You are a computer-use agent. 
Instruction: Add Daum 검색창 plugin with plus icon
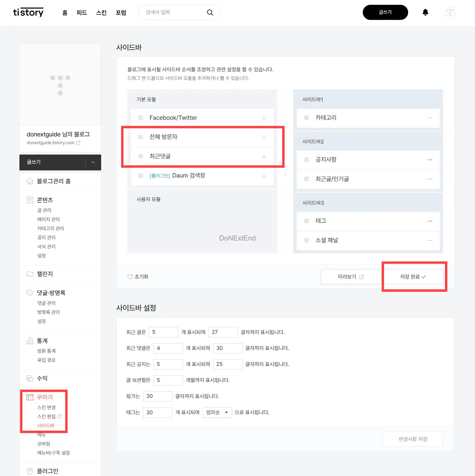tap(264, 176)
